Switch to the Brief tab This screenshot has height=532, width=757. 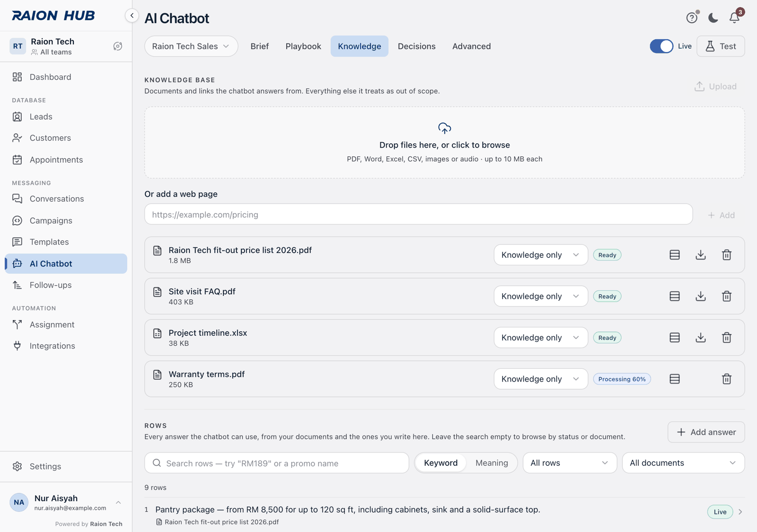260,46
